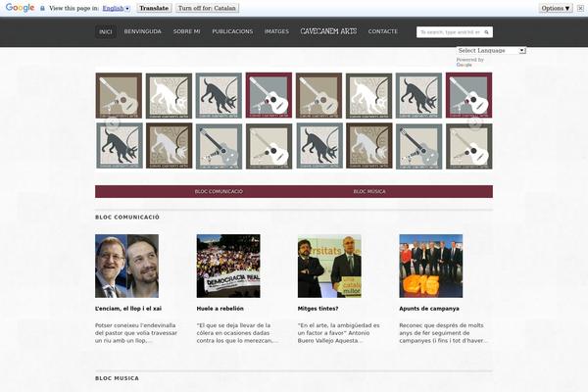The width and height of the screenshot is (588, 392).
Task: Click the Powered by Google link
Action: click(x=469, y=63)
